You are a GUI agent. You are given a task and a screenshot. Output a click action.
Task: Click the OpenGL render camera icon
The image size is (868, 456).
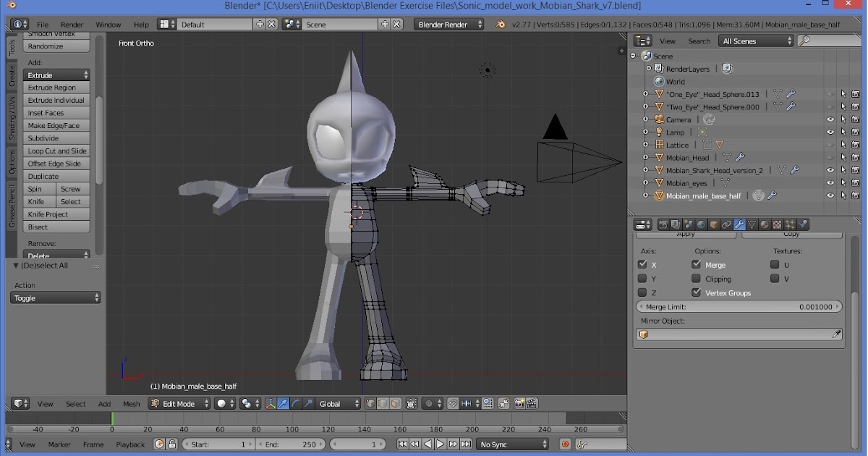coord(519,404)
